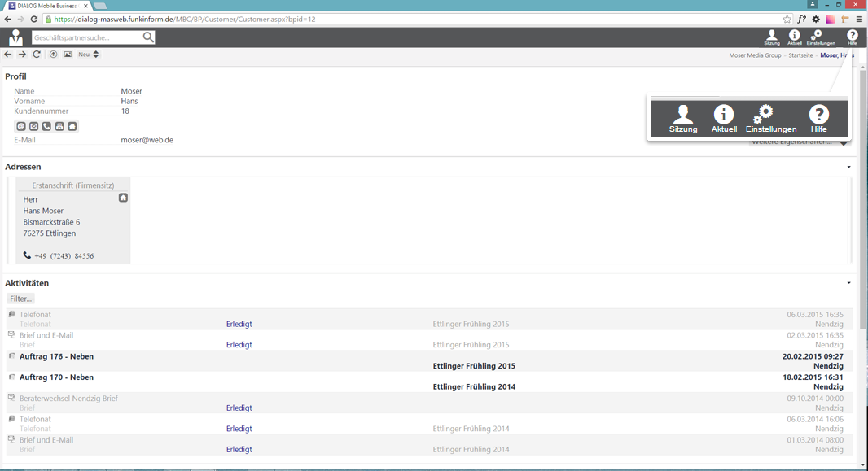Open Hilfe in the header bar
868x471 pixels.
[852, 37]
